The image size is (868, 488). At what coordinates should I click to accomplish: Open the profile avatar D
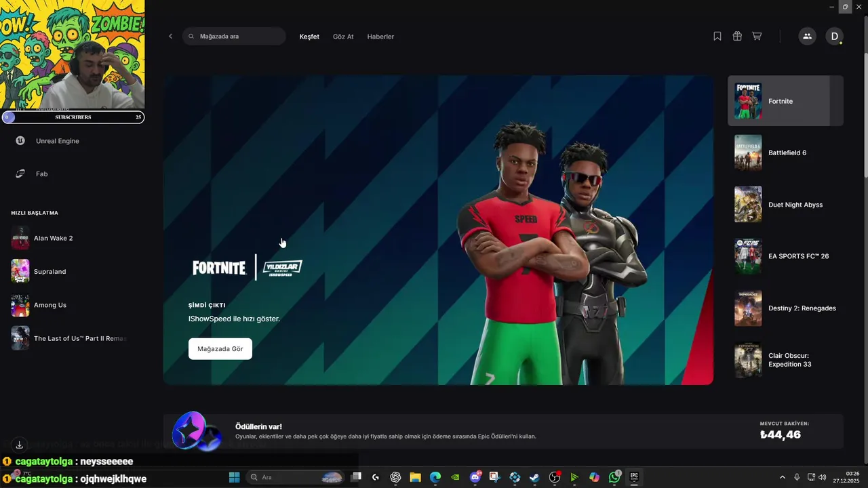tap(834, 37)
